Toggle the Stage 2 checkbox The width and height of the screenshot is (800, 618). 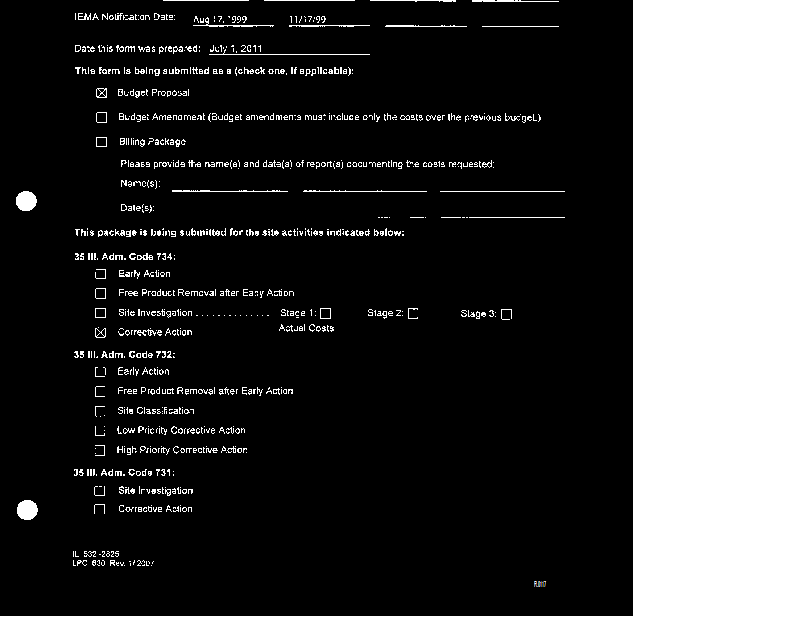[413, 314]
